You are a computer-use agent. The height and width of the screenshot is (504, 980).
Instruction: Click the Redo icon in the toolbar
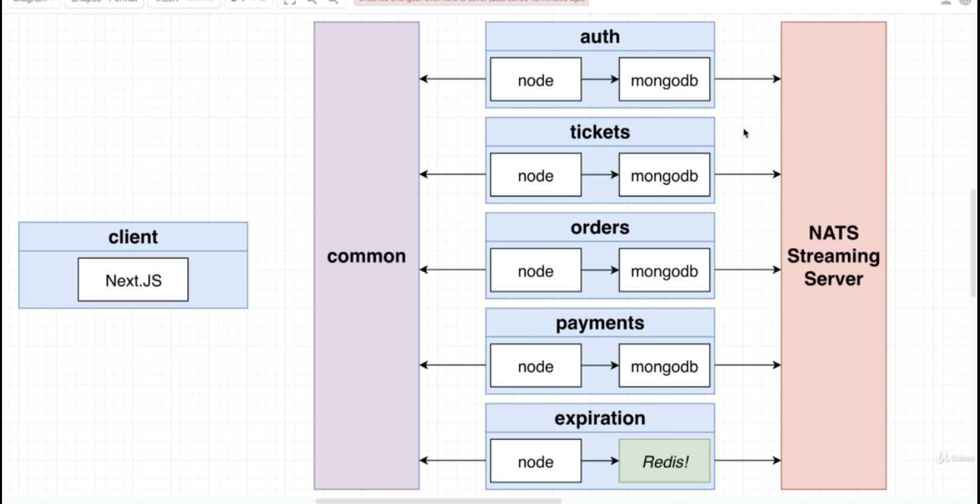(x=265, y=2)
